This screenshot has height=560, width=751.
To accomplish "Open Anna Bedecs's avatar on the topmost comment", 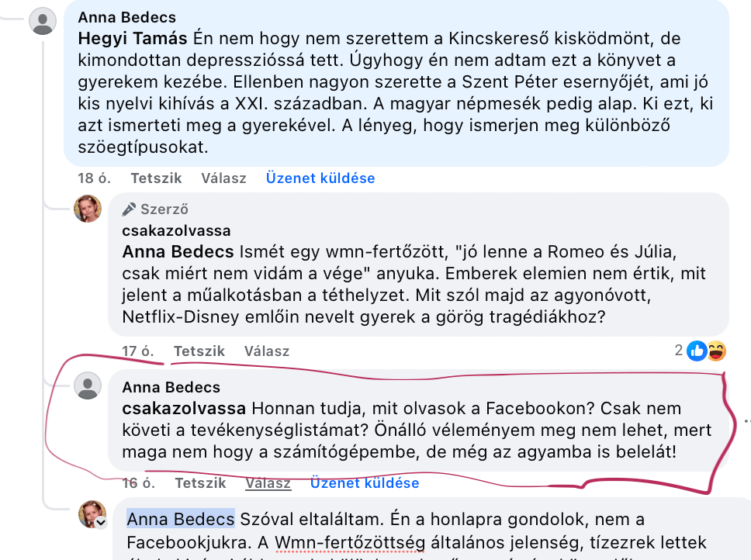I will [x=43, y=21].
